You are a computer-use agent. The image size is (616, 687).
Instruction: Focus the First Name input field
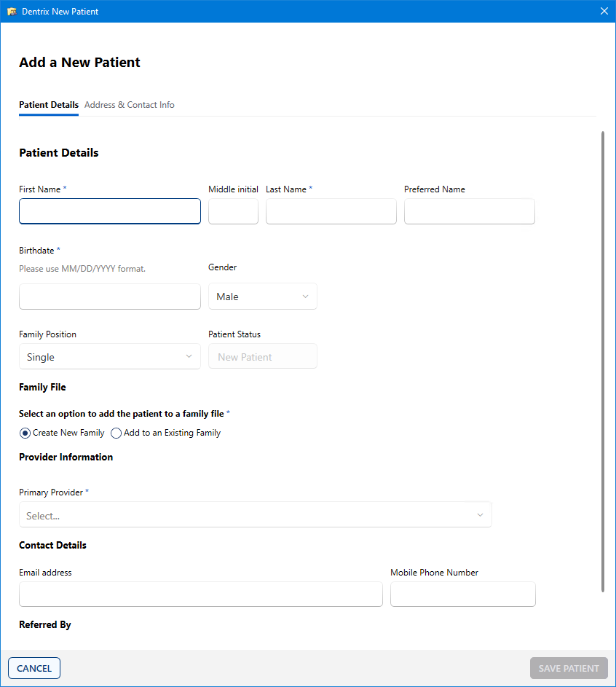(109, 211)
